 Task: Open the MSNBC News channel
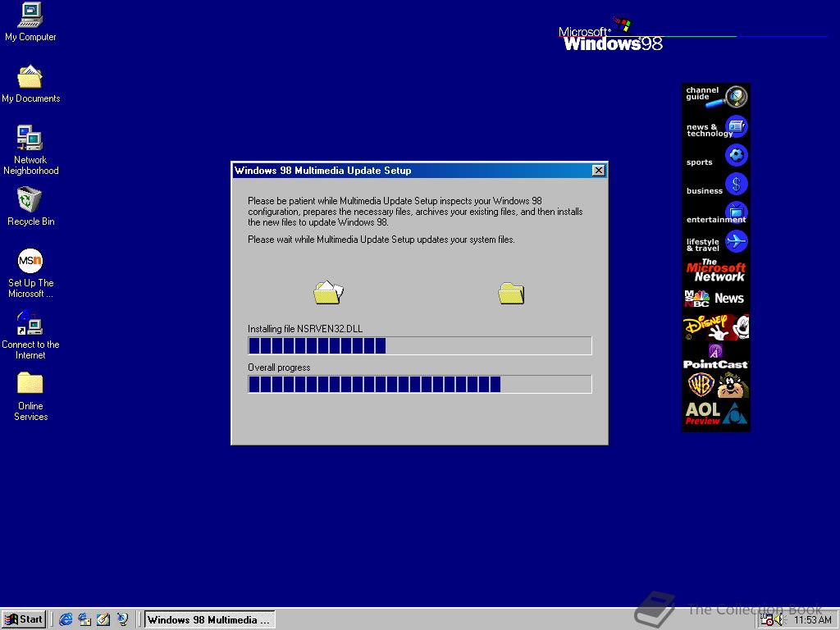point(715,299)
